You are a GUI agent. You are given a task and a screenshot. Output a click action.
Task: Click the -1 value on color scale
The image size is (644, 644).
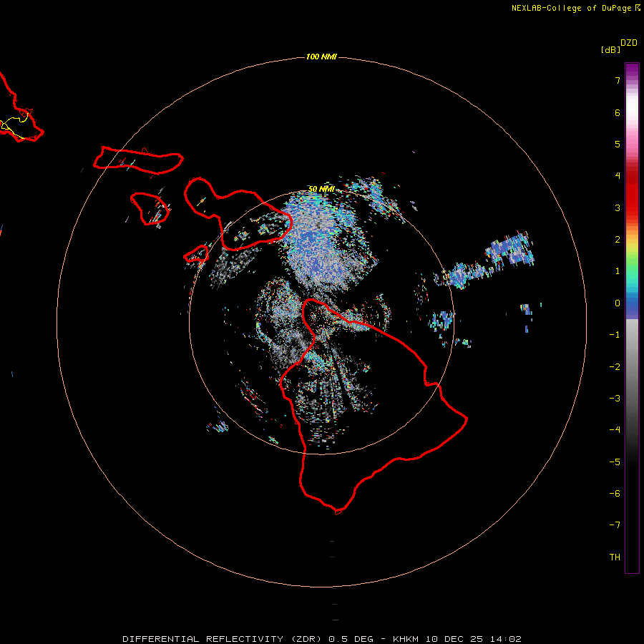[615, 335]
